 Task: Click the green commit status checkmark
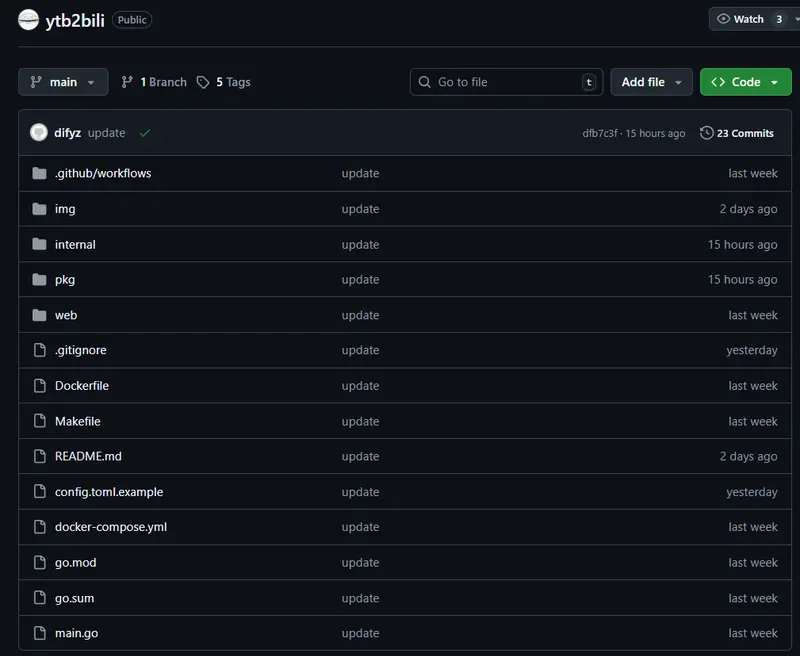(145, 133)
